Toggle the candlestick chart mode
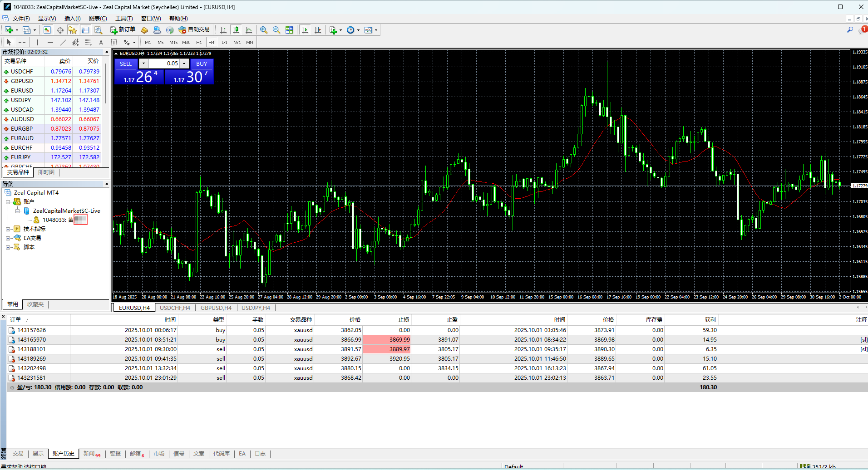The height and width of the screenshot is (470, 868). point(236,30)
